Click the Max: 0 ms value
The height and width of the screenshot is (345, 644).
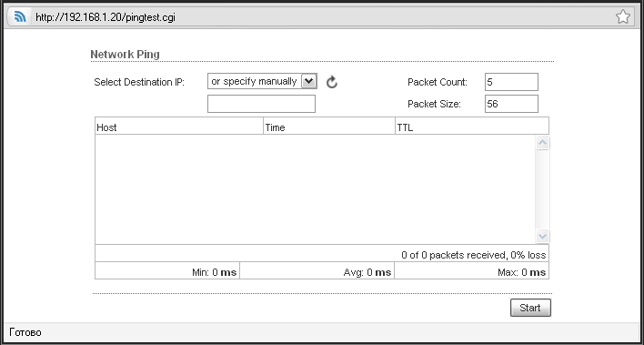(x=521, y=272)
